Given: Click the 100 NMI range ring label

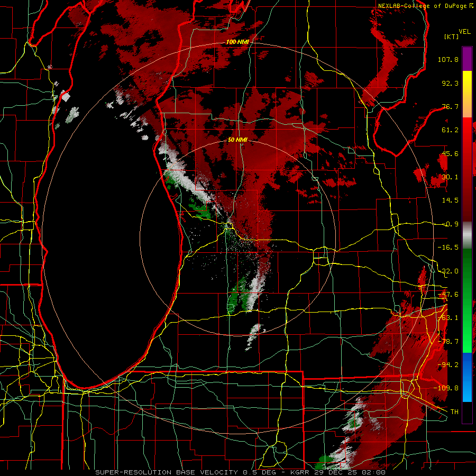Looking at the screenshot, I should 237,42.
